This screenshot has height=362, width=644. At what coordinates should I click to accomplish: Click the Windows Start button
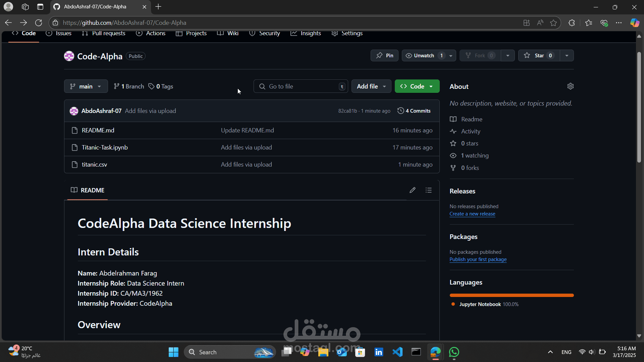(173, 352)
